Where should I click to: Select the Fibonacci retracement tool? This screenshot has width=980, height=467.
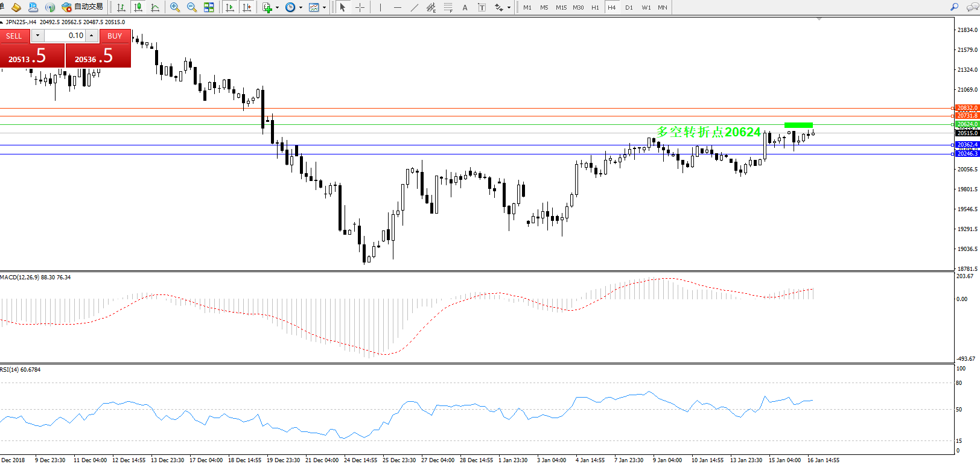click(x=448, y=7)
